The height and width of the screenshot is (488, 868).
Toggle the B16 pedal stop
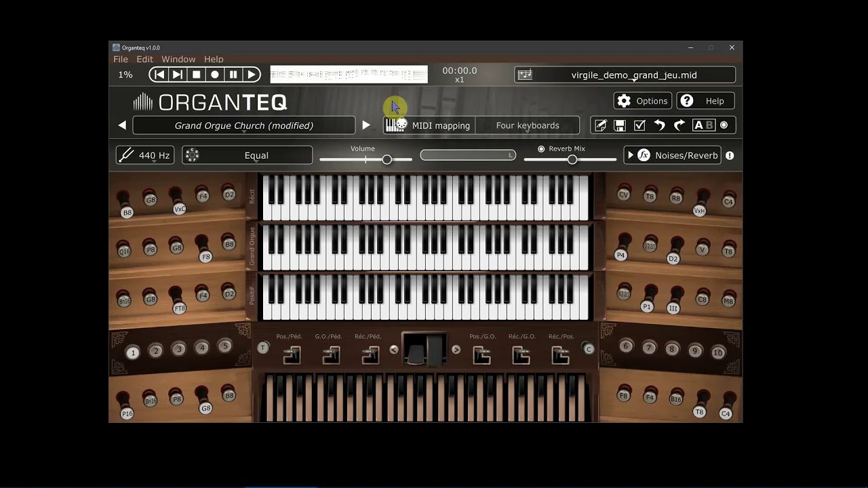tap(676, 399)
